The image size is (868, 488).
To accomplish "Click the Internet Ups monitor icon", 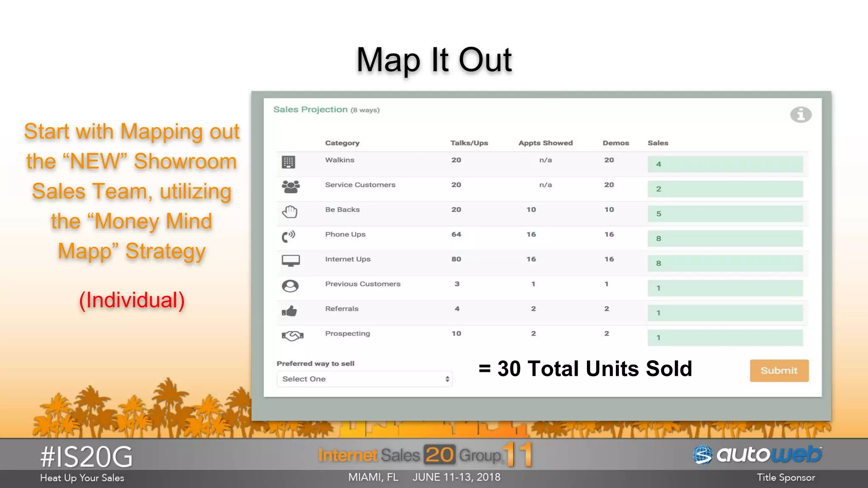I will tap(291, 261).
